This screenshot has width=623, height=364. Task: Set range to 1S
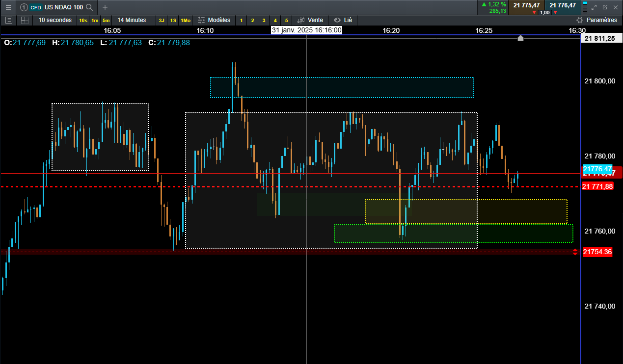tap(173, 20)
